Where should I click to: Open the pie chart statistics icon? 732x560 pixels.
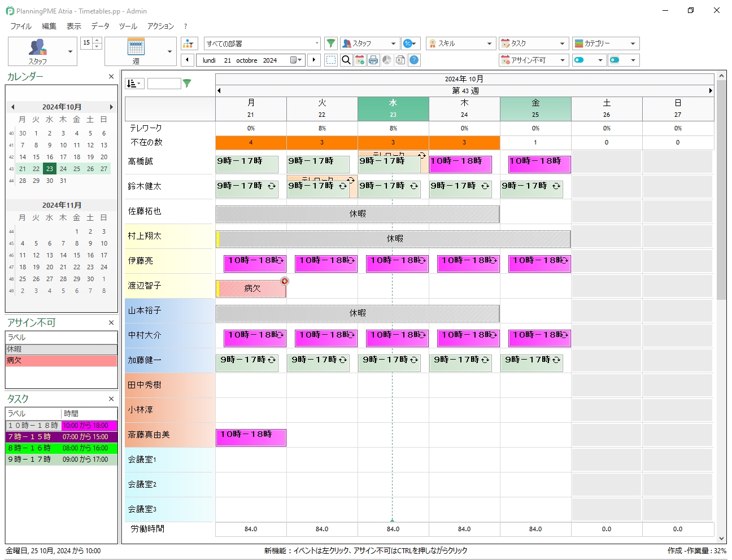point(387,60)
